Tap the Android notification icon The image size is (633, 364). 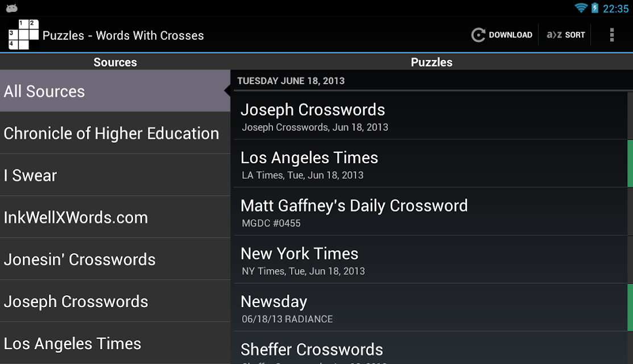[x=12, y=8]
